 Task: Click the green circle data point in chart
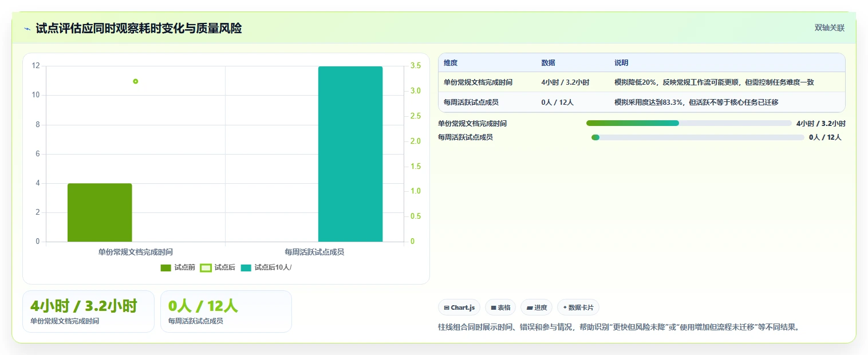click(135, 81)
